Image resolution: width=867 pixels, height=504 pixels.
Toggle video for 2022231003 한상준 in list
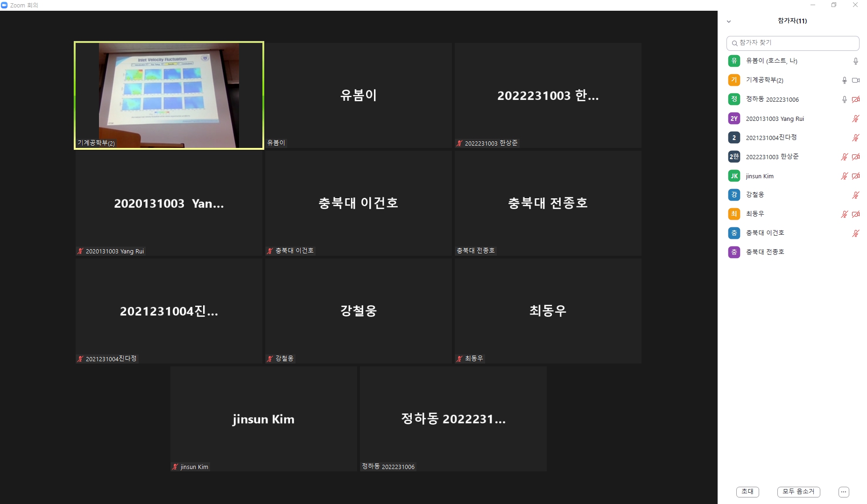(855, 157)
